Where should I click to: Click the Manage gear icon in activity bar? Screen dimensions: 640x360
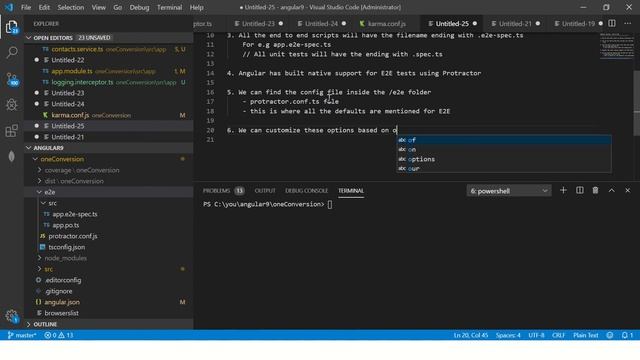(12, 316)
